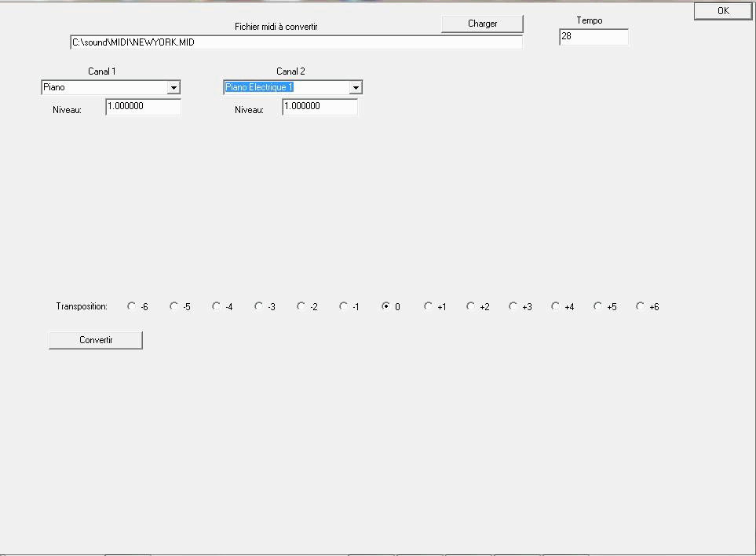
Task: Pick the -1 transposition radio button
Action: [x=344, y=306]
